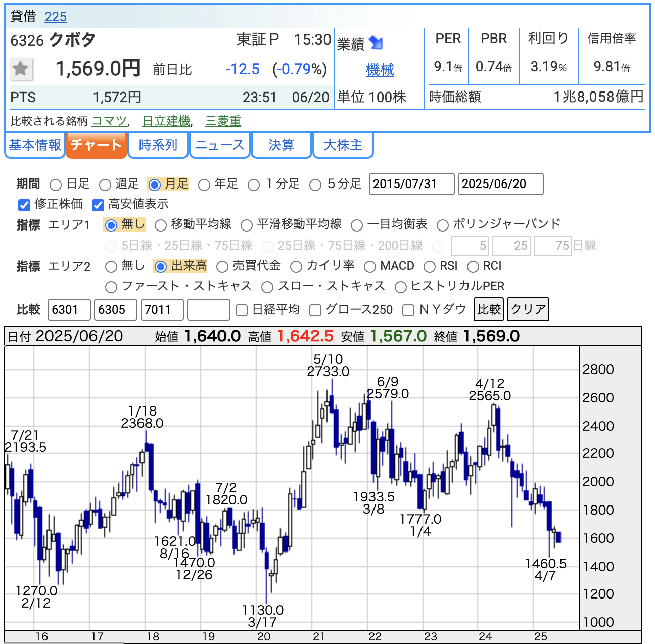The image size is (655, 644).
Task: Select the 年足 period radio button
Action: [x=204, y=185]
